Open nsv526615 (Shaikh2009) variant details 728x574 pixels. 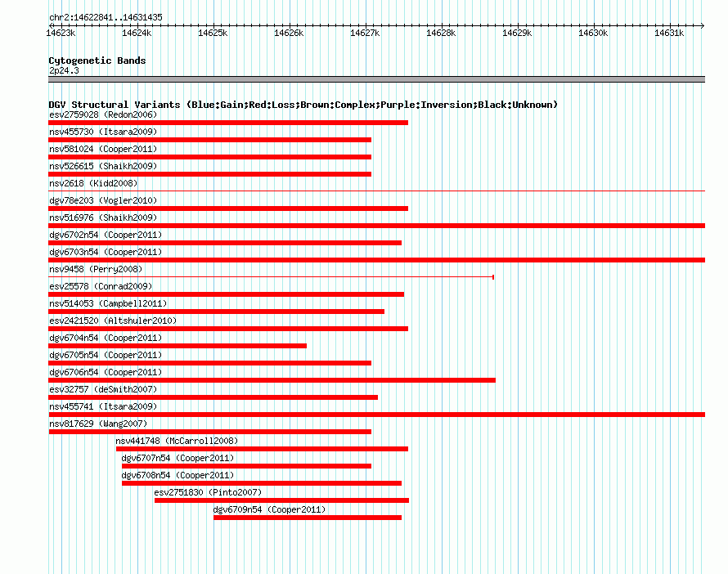click(103, 166)
